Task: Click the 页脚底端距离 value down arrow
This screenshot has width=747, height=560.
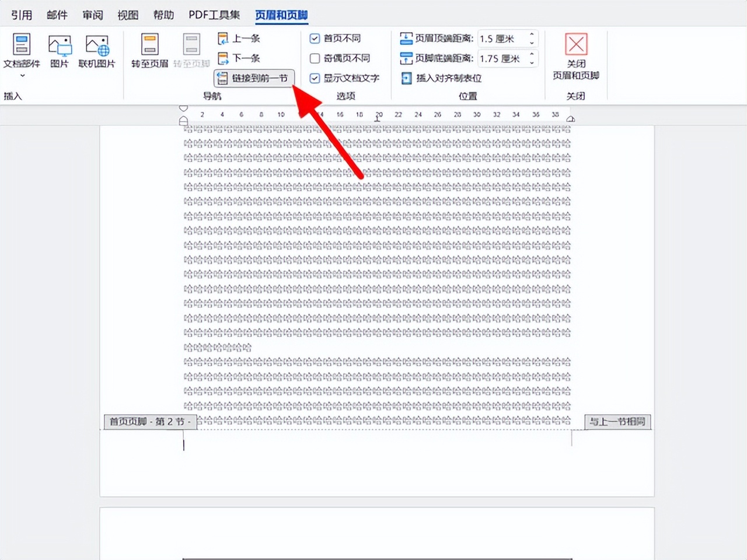Action: (530, 62)
